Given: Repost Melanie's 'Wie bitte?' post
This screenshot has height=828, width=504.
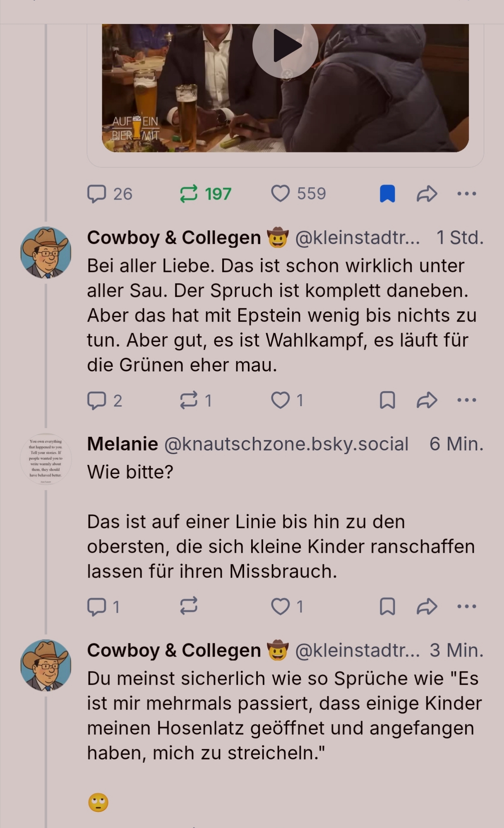Looking at the screenshot, I should click(189, 607).
